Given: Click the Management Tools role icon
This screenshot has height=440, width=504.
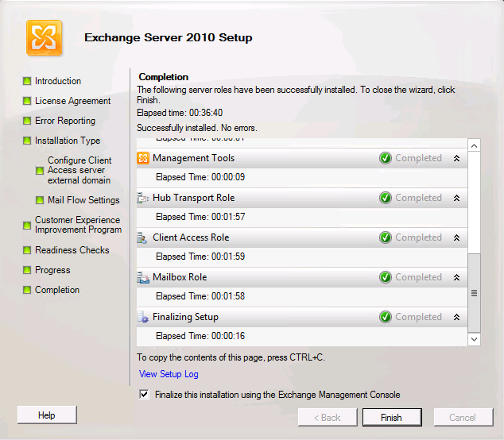Looking at the screenshot, I should (143, 158).
